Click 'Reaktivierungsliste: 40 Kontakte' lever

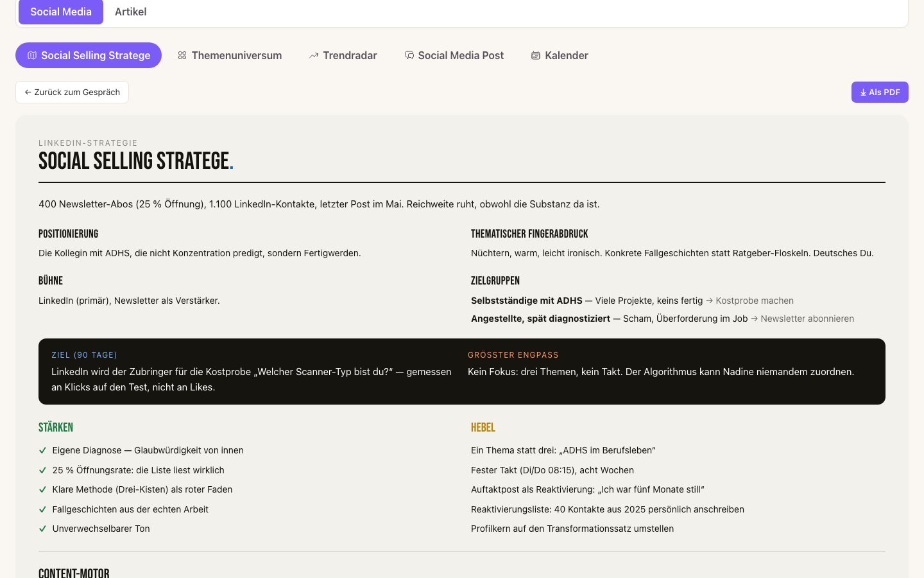point(608,509)
